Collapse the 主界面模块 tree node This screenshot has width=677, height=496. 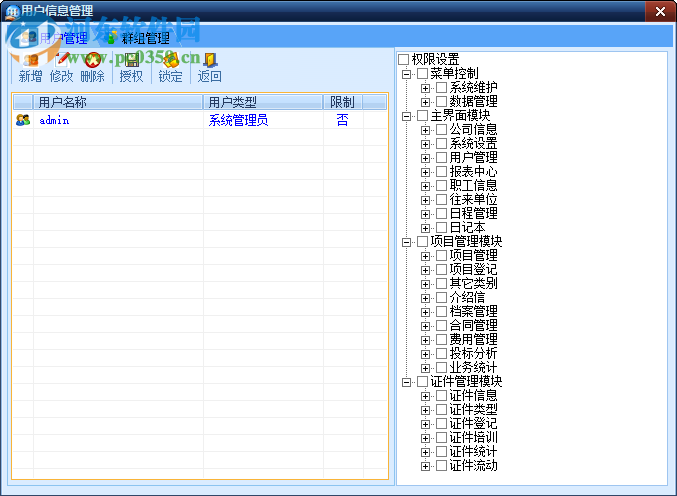(x=406, y=116)
